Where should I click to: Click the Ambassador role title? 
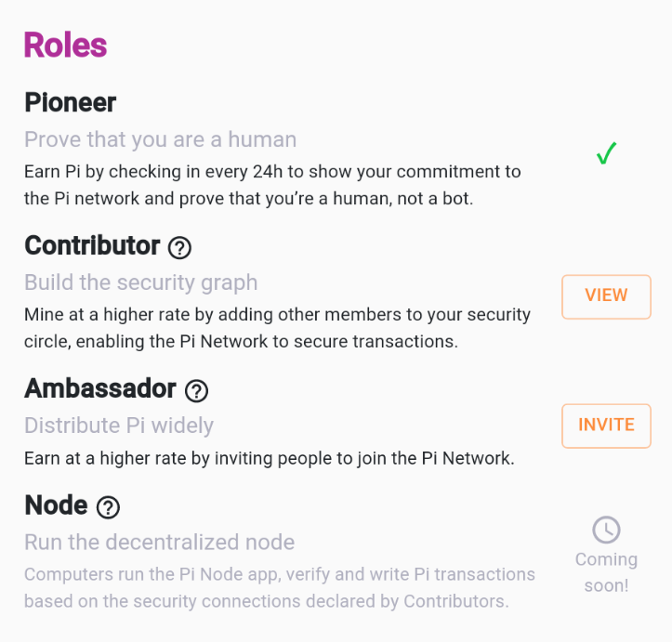click(x=100, y=388)
